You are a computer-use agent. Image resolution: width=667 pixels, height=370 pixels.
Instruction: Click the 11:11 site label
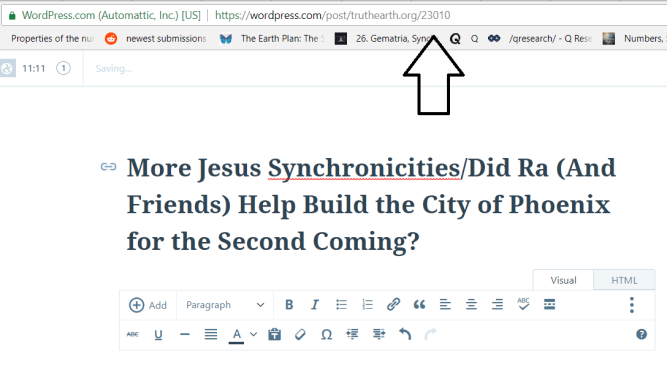(34, 68)
